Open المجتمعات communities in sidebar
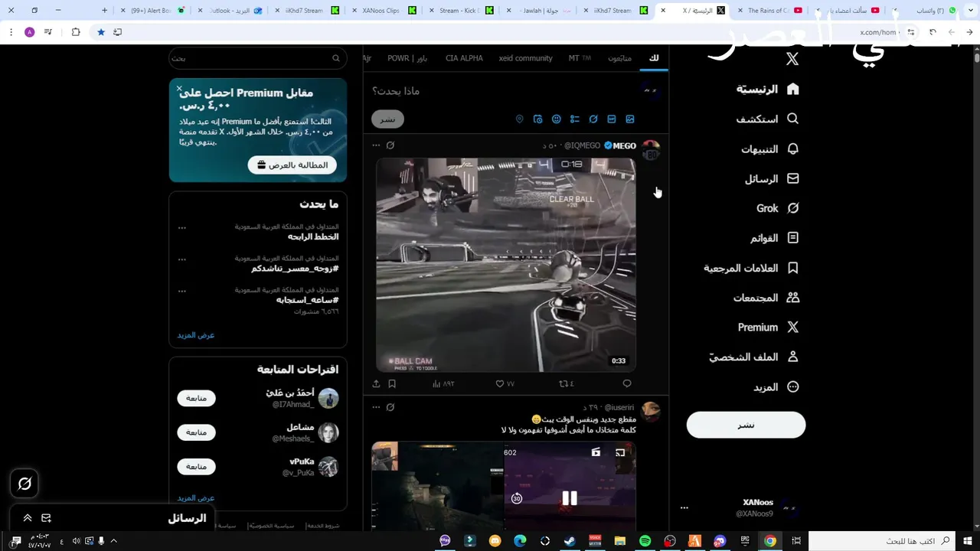Screen dimensions: 980x551 click(766, 298)
